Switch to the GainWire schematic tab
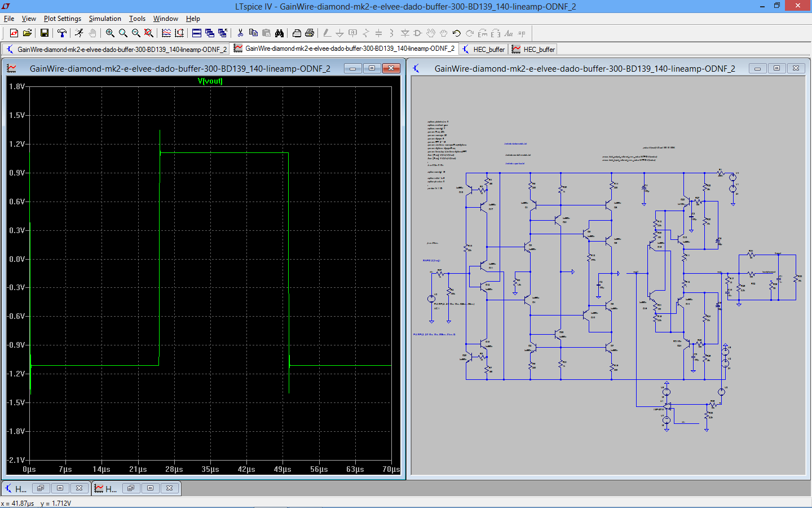812x508 pixels. [116, 49]
